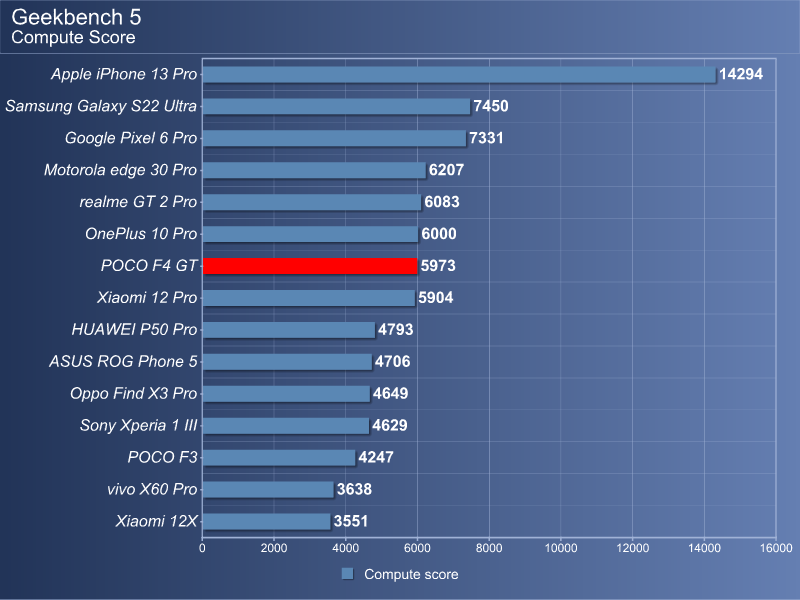Click the POCO F3 bar

(x=279, y=457)
